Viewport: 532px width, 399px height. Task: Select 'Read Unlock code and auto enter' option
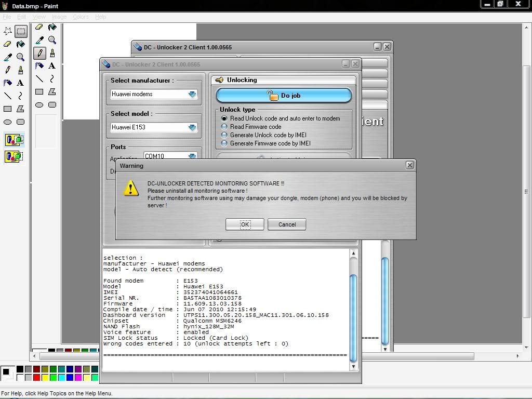[224, 118]
